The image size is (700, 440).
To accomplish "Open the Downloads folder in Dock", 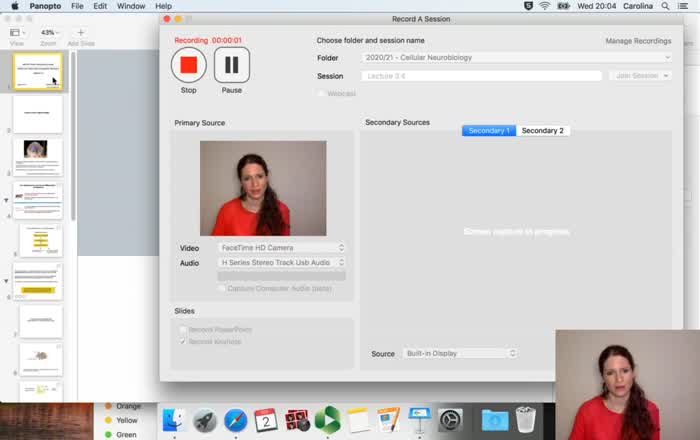I will (495, 421).
